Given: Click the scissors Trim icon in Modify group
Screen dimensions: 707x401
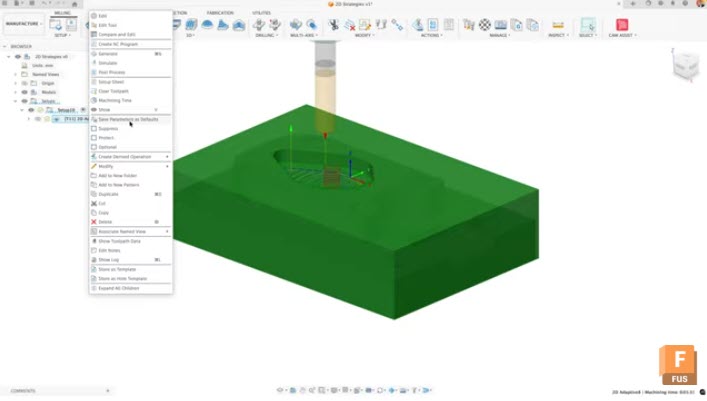Looking at the screenshot, I should [333, 24].
